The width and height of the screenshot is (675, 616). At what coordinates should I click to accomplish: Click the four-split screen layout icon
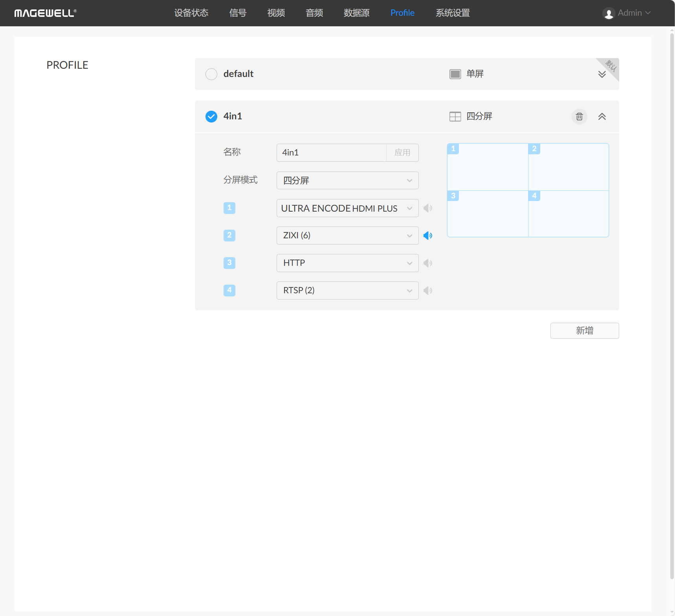(x=455, y=117)
